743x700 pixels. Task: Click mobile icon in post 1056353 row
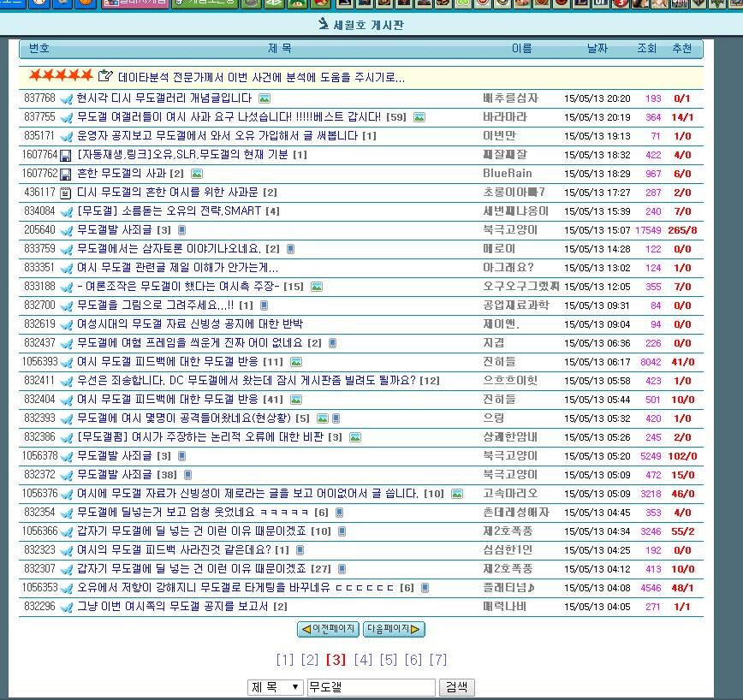425,588
